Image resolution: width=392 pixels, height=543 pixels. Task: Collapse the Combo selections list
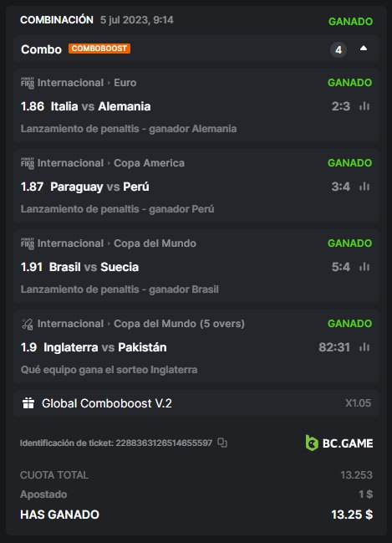(x=364, y=49)
